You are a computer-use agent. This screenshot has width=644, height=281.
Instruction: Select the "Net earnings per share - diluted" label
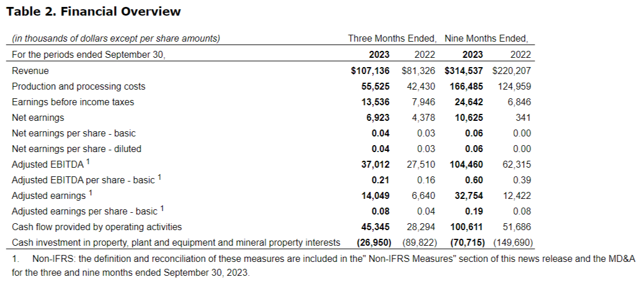coord(76,149)
